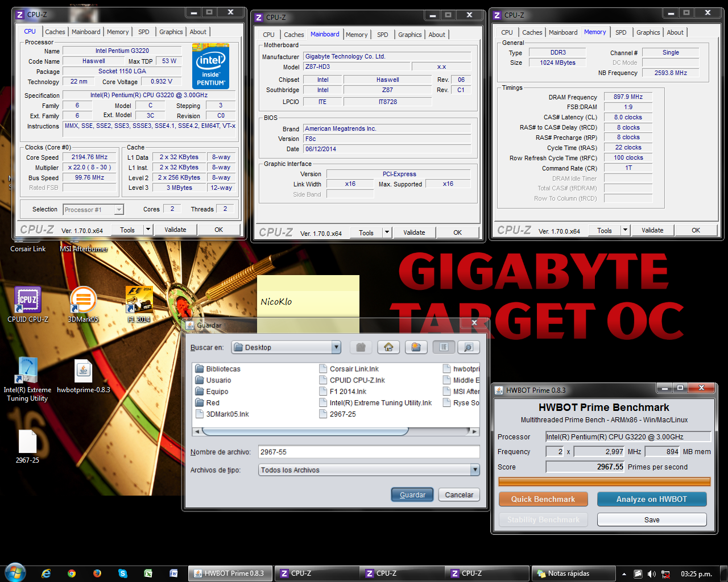
Task: Click Processor field in HWBOT Prime
Action: [628, 436]
